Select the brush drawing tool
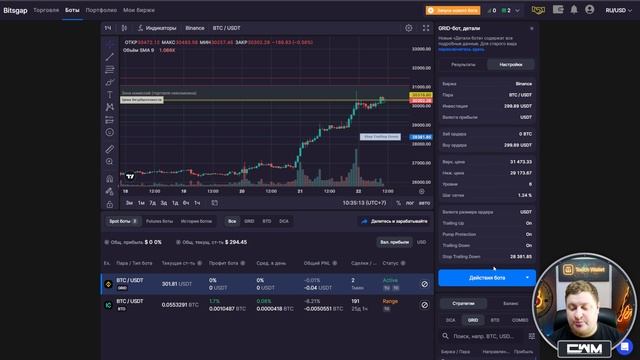 [x=109, y=82]
